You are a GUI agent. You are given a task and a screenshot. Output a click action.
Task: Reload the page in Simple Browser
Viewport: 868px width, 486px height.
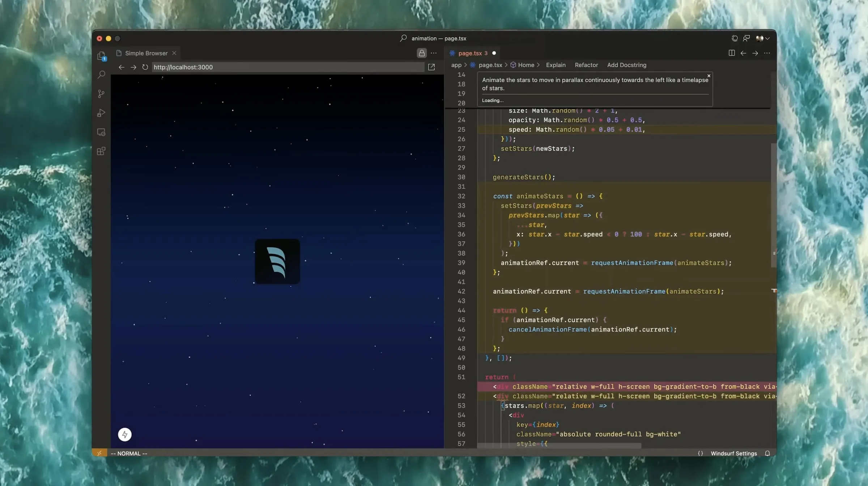click(x=145, y=67)
